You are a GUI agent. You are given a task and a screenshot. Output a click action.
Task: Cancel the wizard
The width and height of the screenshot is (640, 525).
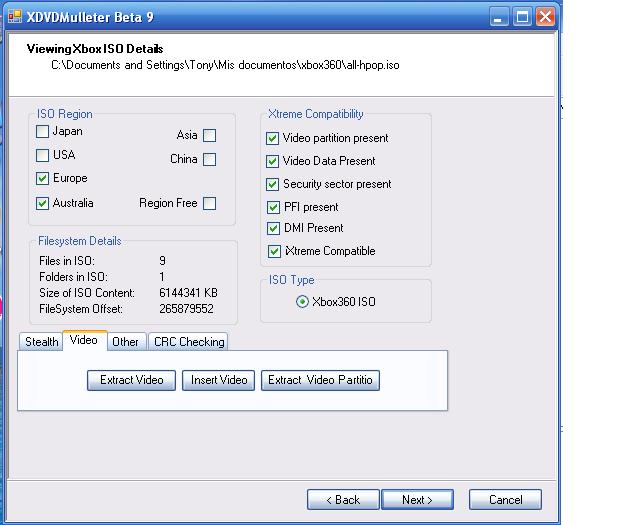click(x=505, y=500)
